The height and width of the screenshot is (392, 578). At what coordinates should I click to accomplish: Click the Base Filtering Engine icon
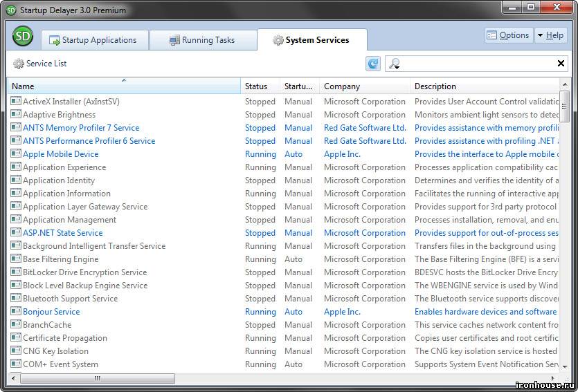(x=16, y=259)
